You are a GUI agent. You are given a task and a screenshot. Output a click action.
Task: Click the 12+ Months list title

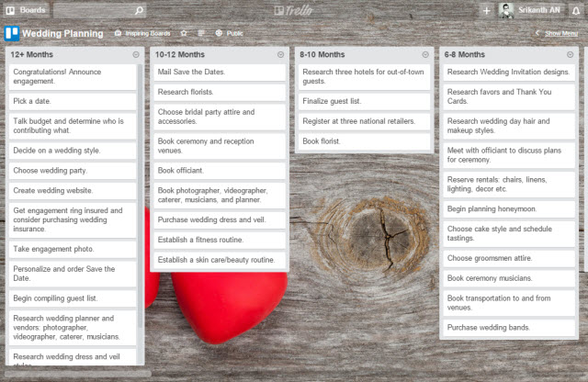[32, 55]
